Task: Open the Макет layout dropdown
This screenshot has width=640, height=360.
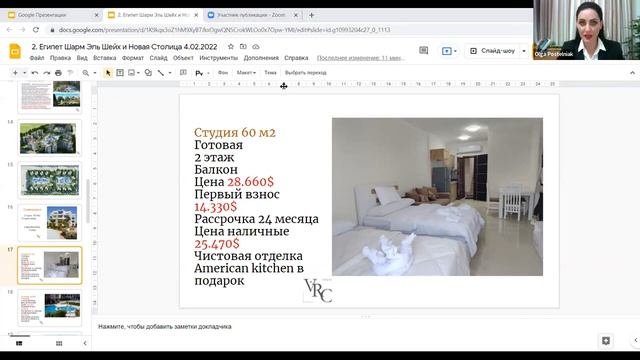Action: coord(246,73)
